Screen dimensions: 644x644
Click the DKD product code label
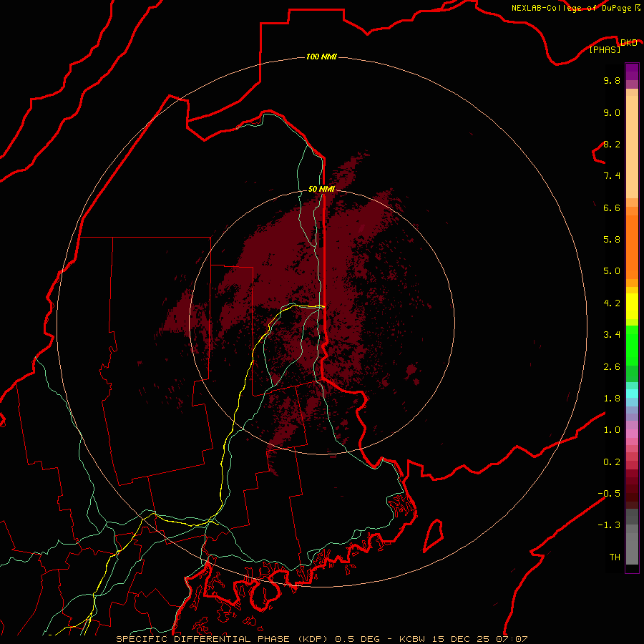pos(628,42)
